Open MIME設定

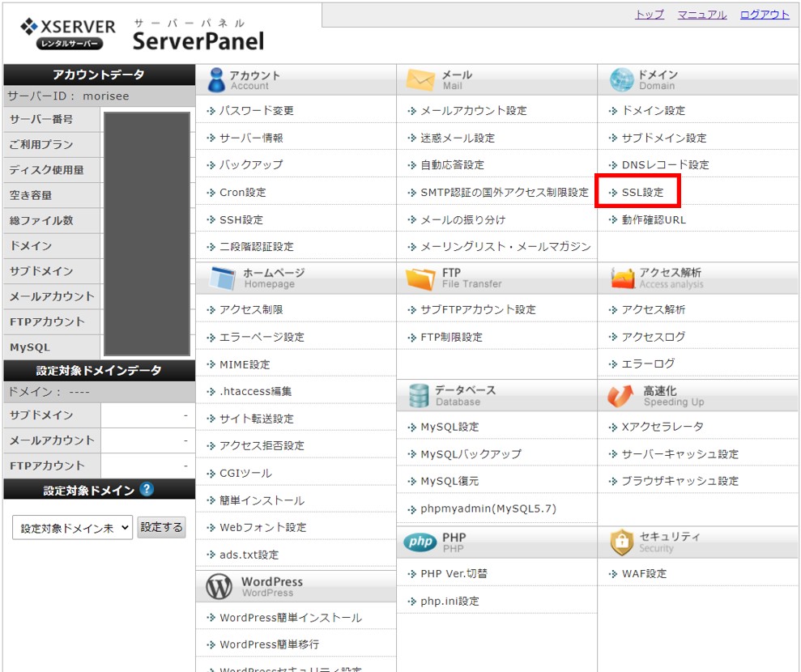point(245,364)
